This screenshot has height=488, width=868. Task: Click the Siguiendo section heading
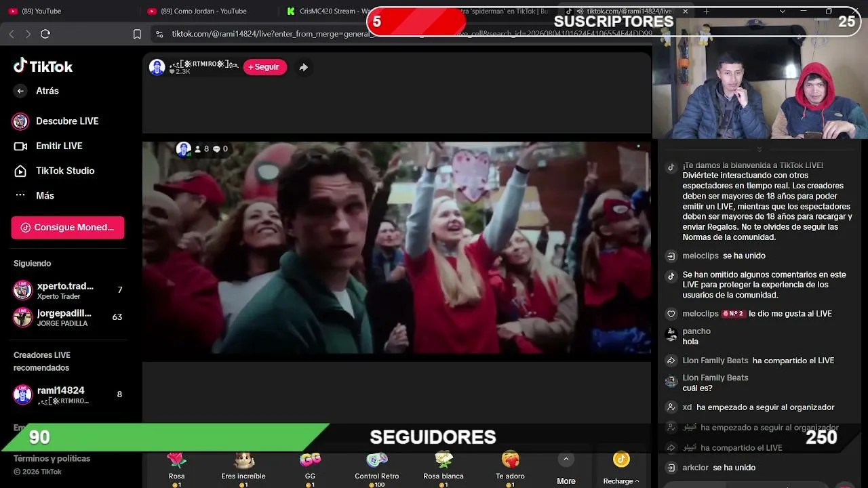(x=32, y=264)
